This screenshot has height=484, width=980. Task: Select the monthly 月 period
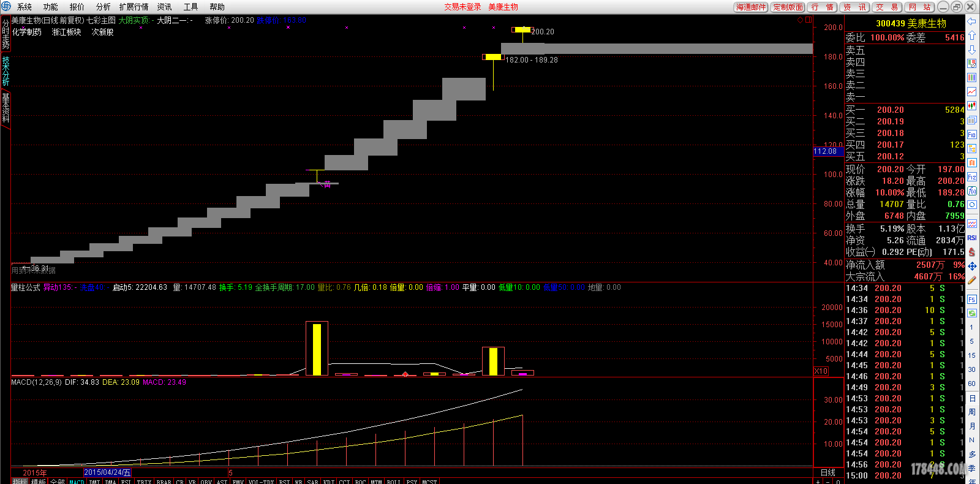pyautogui.click(x=972, y=426)
